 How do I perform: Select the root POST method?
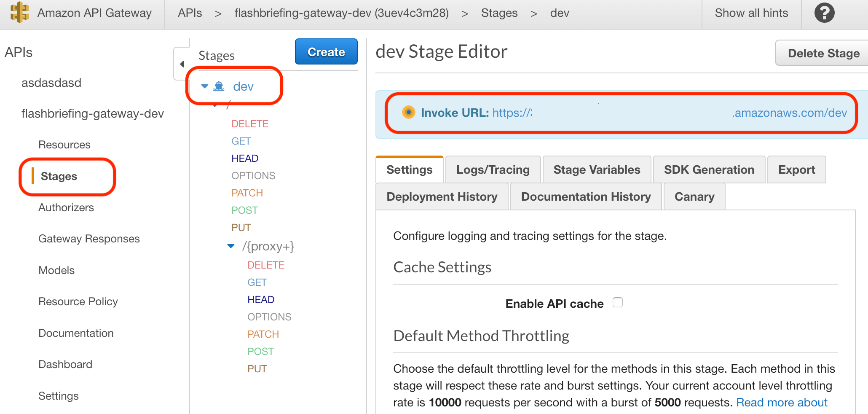pos(244,210)
